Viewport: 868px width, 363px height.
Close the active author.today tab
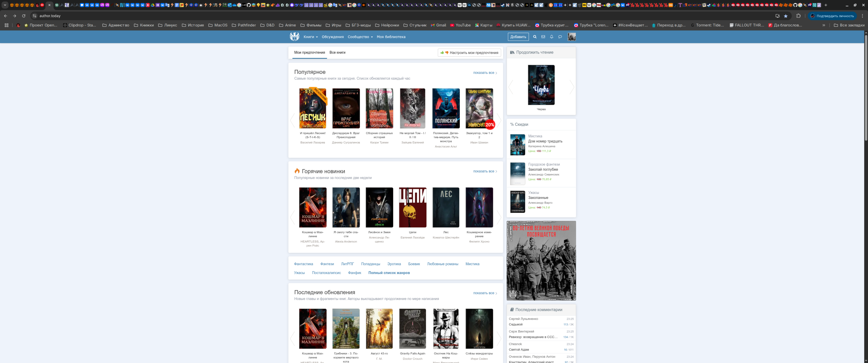[49, 5]
